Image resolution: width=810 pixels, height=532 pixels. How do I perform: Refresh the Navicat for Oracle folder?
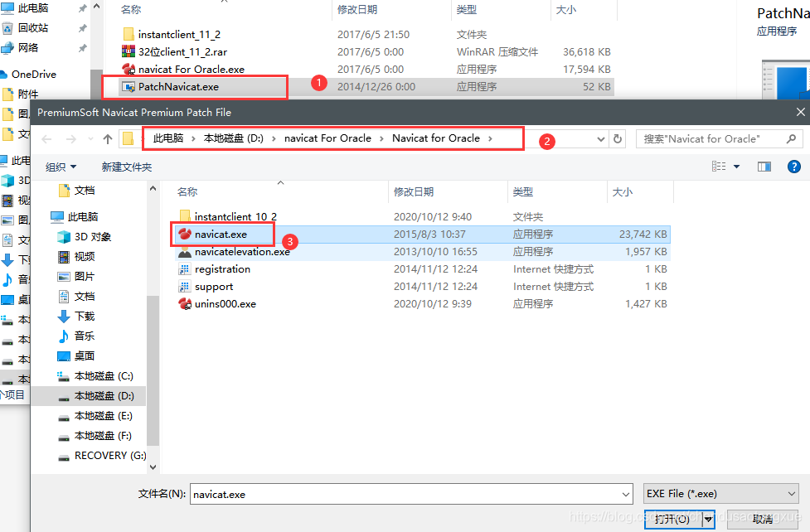click(x=618, y=138)
